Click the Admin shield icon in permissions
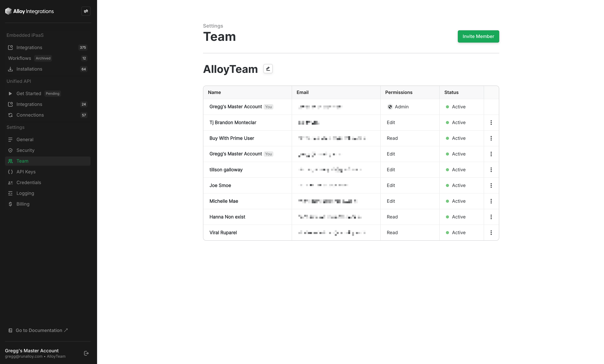The height and width of the screenshot is (364, 604). click(x=390, y=107)
